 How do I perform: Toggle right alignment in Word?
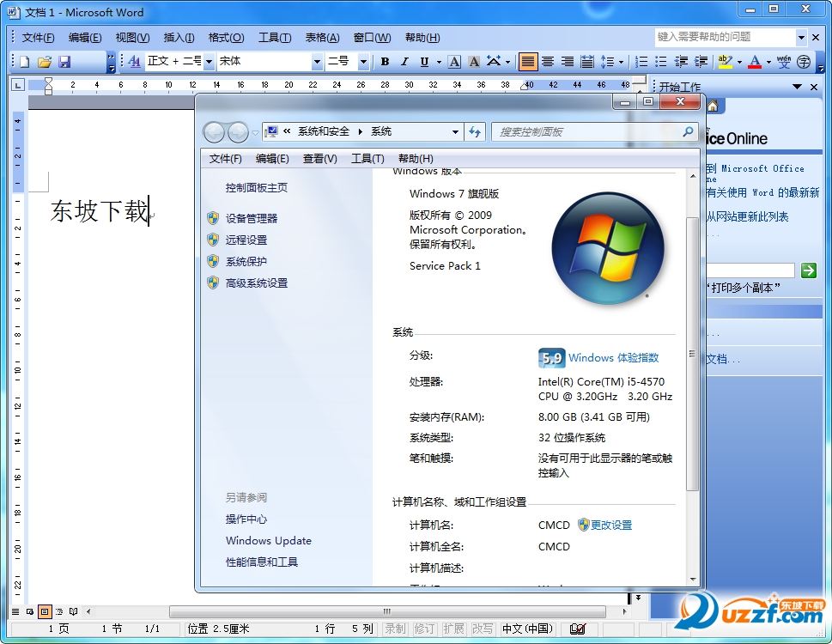(x=568, y=62)
